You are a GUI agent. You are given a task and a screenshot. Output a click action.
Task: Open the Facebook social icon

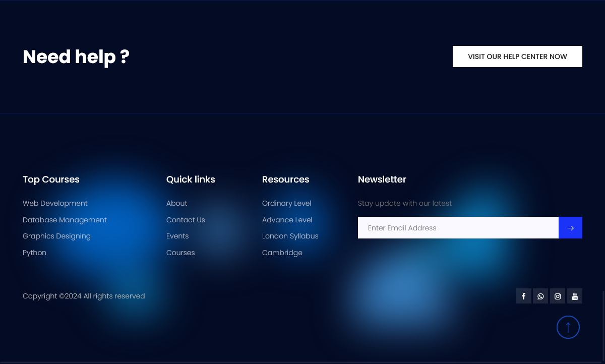tap(523, 296)
